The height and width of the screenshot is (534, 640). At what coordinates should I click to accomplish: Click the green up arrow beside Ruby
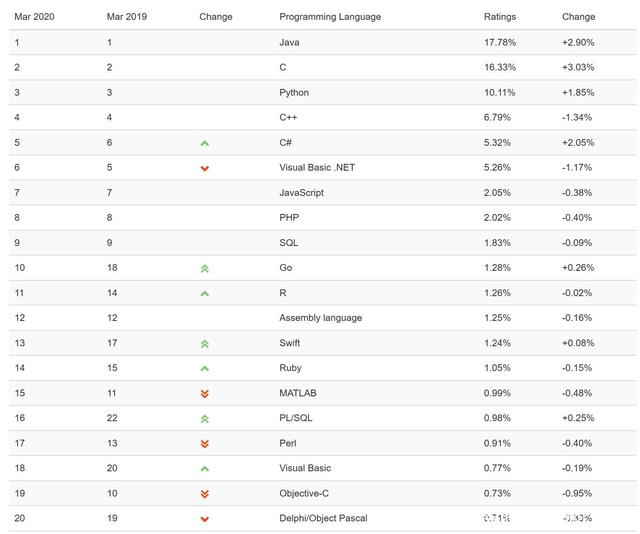[205, 369]
